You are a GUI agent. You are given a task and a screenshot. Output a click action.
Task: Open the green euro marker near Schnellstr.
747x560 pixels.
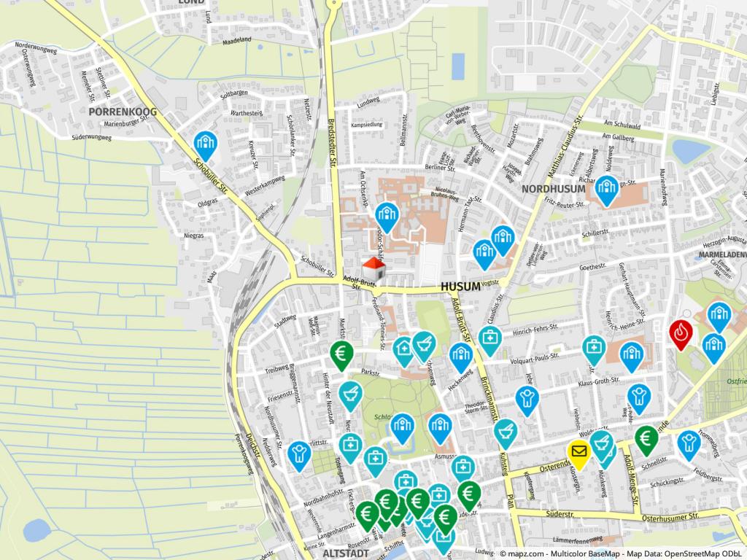point(646,438)
